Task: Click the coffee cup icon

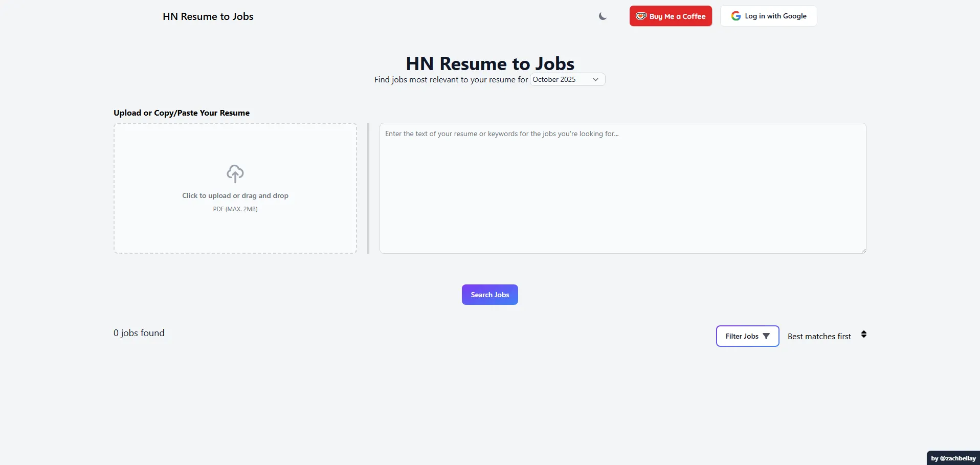Action: click(x=641, y=16)
